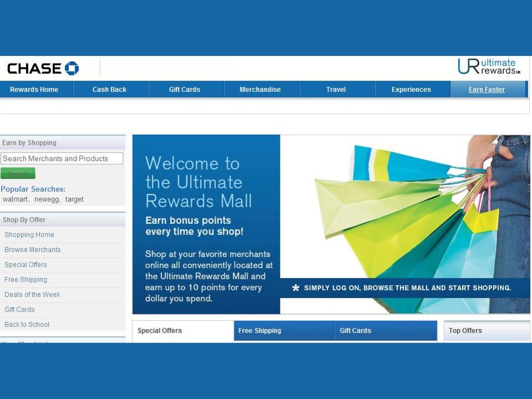Open the Earn Faster section
This screenshot has height=399, width=532.
(487, 90)
